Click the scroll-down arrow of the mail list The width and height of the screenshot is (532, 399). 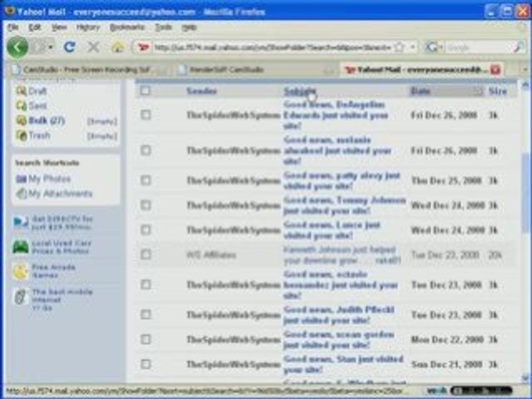click(525, 377)
